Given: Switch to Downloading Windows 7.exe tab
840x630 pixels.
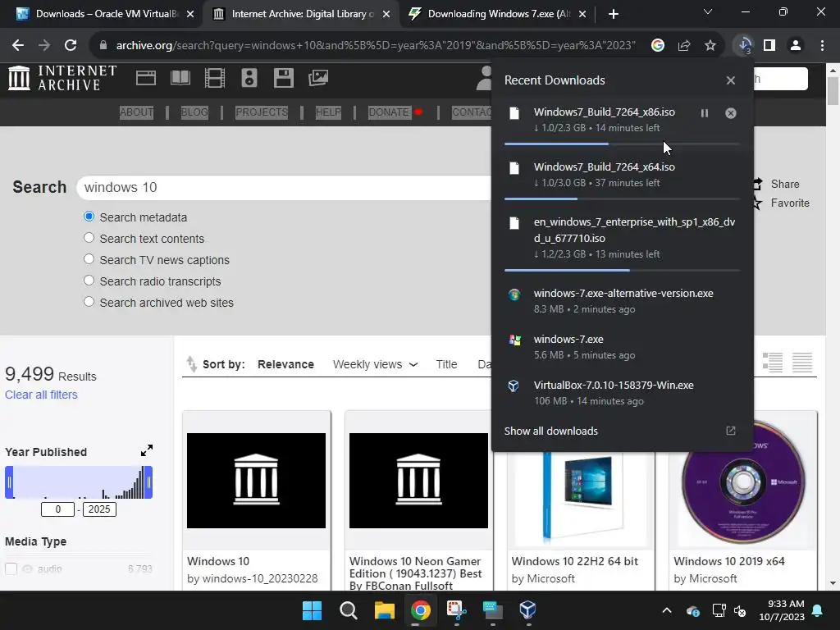Looking at the screenshot, I should (496, 14).
